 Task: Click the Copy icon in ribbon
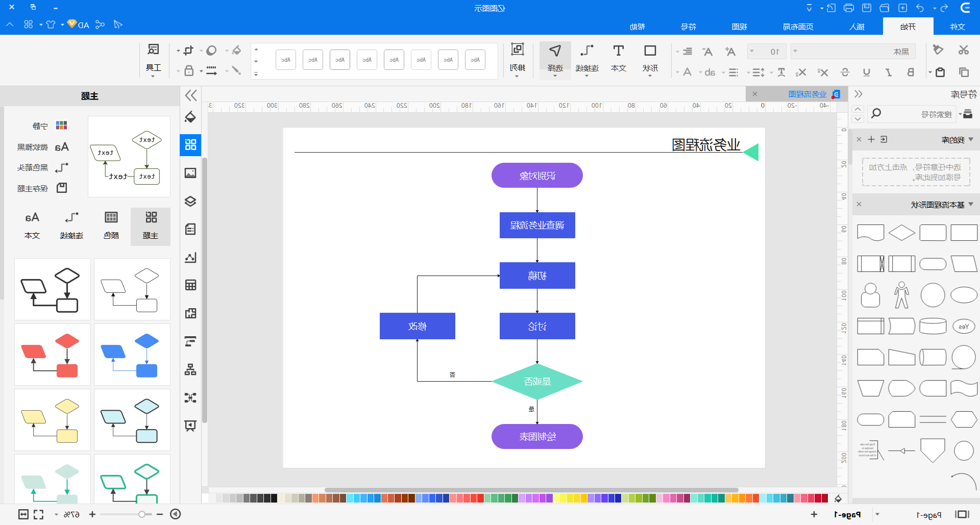[x=964, y=72]
